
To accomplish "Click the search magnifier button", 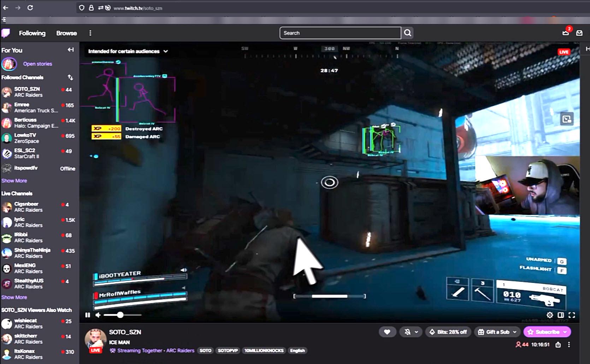I will [x=408, y=33].
